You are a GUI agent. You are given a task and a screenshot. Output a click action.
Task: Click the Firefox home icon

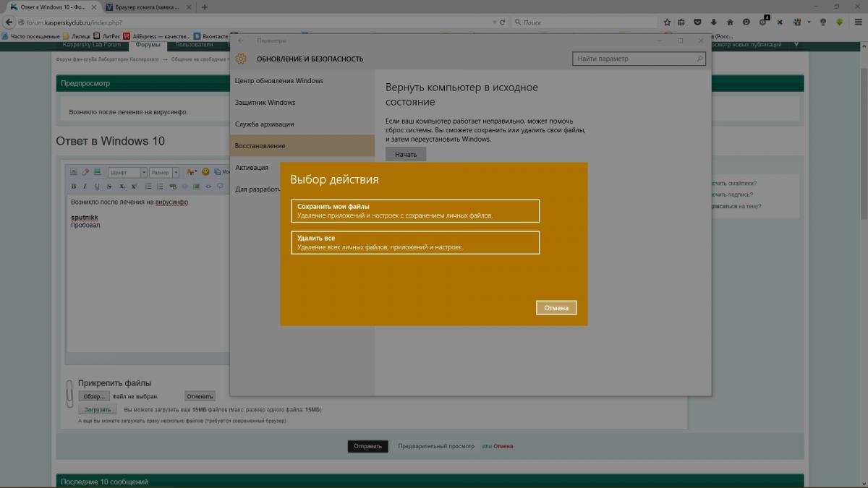click(x=730, y=22)
